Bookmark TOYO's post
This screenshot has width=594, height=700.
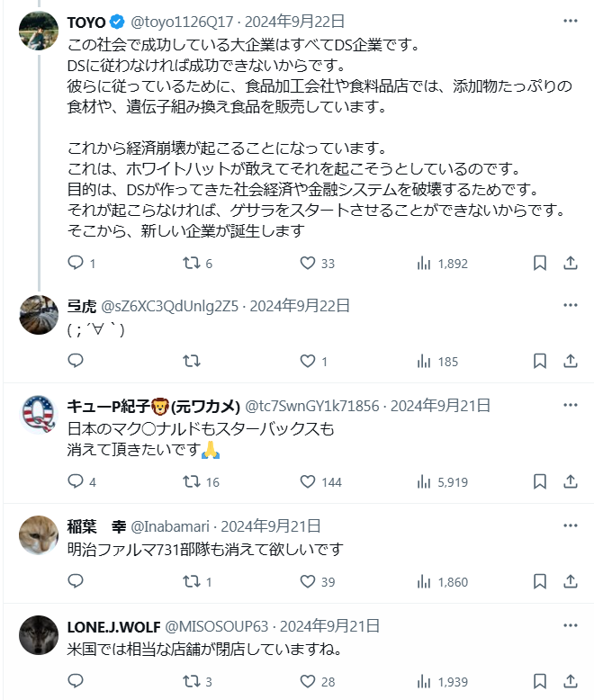540,263
